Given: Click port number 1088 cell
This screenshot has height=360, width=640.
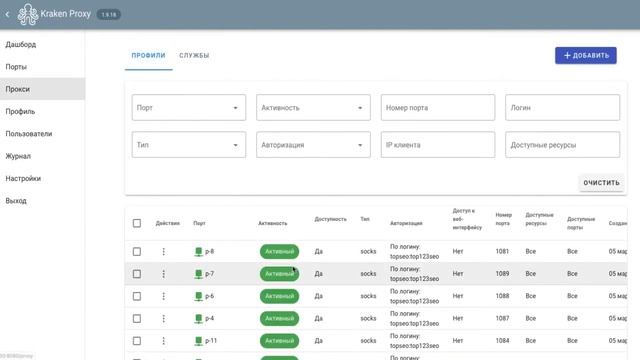Looking at the screenshot, I should click(502, 296).
